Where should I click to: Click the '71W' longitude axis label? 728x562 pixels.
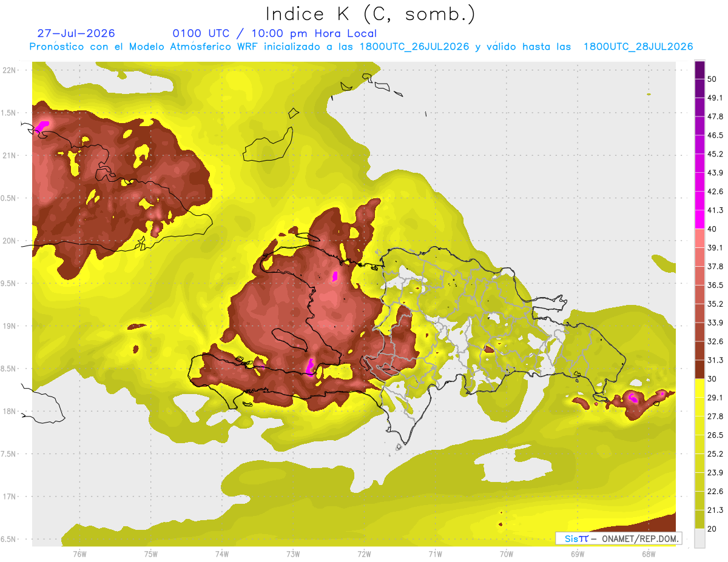click(435, 554)
